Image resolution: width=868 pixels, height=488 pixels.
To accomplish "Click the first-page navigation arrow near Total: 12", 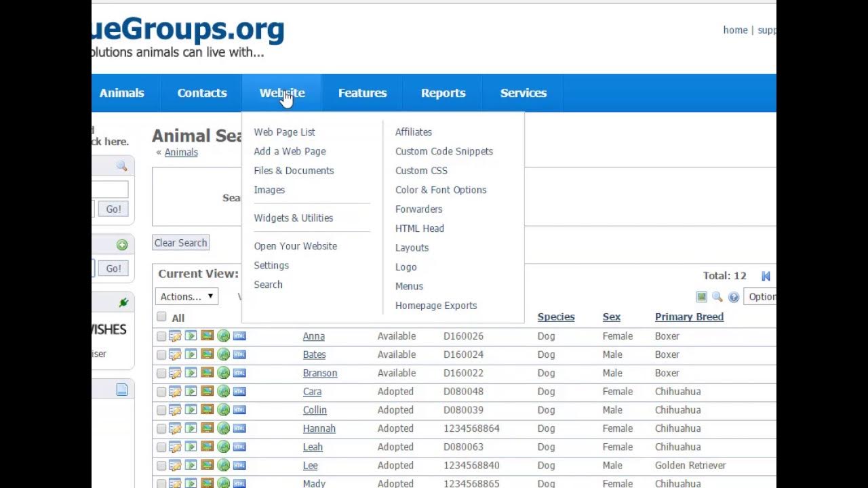I will [x=766, y=276].
